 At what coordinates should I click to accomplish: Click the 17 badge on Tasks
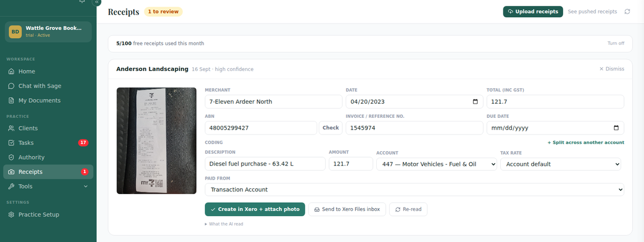point(83,143)
